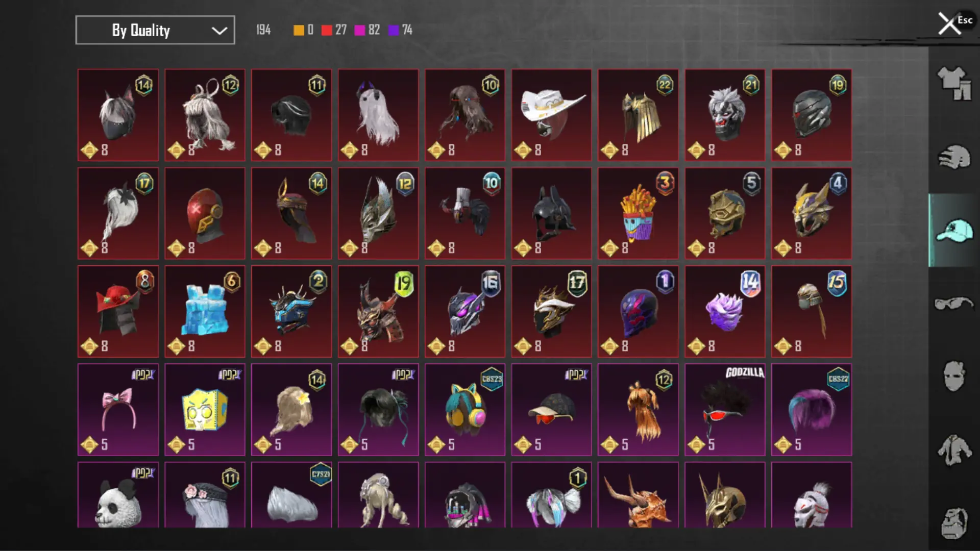Select the french fries headgear item
The width and height of the screenshot is (980, 551).
tap(639, 213)
